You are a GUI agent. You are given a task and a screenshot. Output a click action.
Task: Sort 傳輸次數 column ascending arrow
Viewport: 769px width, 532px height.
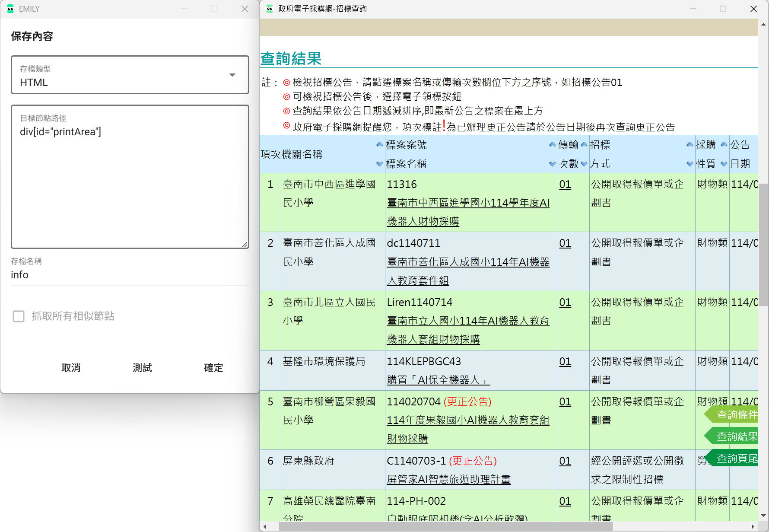point(584,144)
